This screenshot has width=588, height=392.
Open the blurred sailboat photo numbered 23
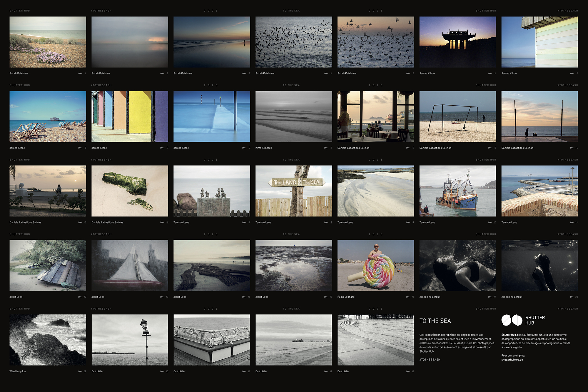[x=130, y=266]
